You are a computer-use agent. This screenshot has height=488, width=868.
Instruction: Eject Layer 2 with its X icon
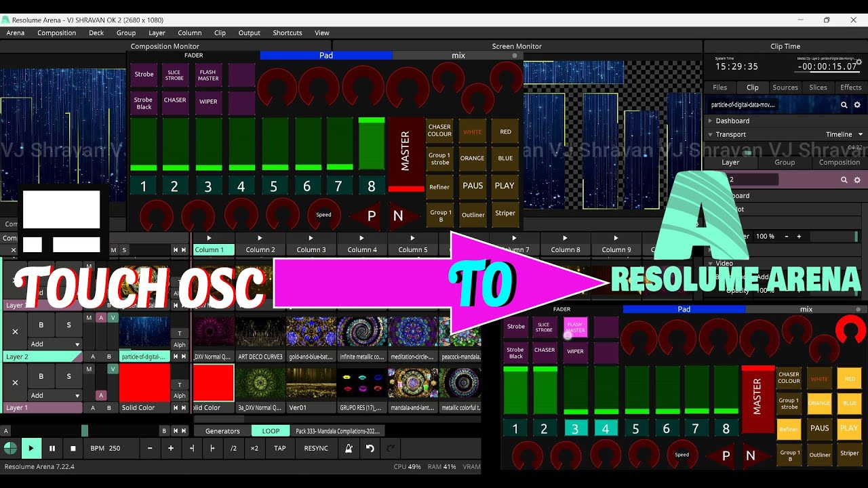(x=15, y=331)
